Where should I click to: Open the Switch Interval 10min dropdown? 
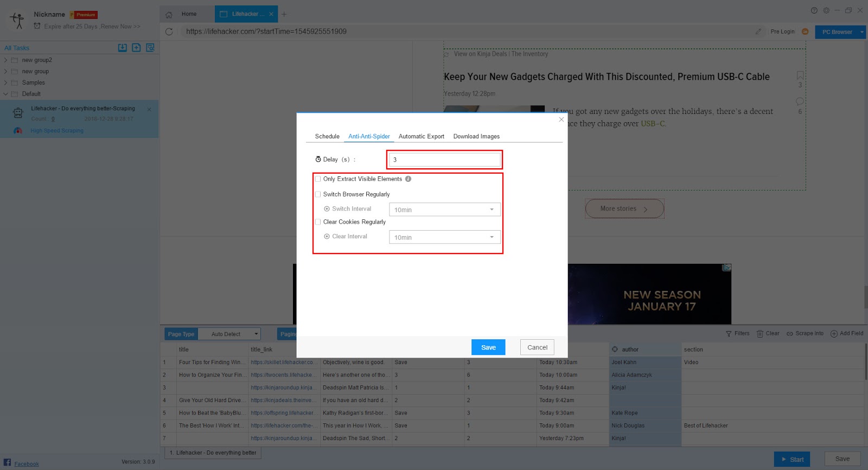[444, 209]
